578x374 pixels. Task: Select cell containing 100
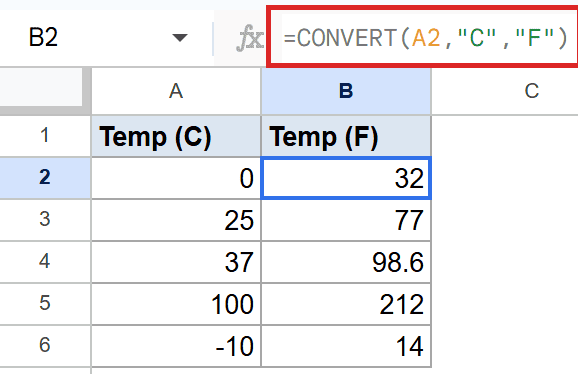click(x=176, y=304)
